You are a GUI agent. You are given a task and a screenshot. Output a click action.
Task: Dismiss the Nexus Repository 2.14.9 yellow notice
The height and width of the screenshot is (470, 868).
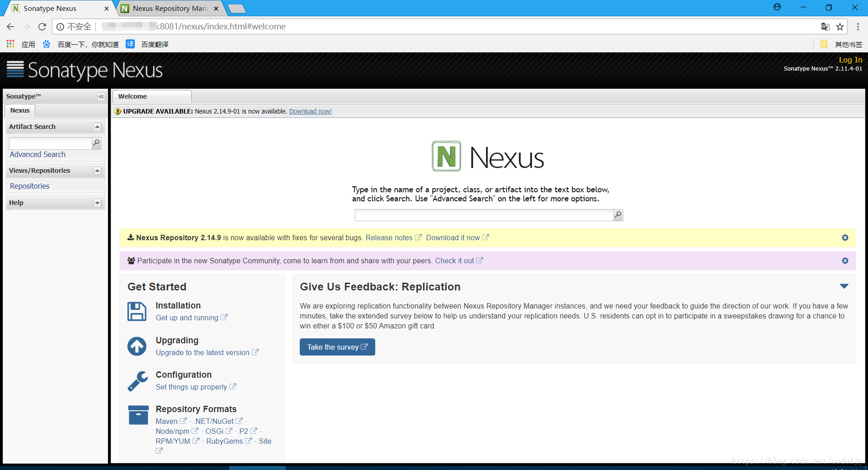845,238
